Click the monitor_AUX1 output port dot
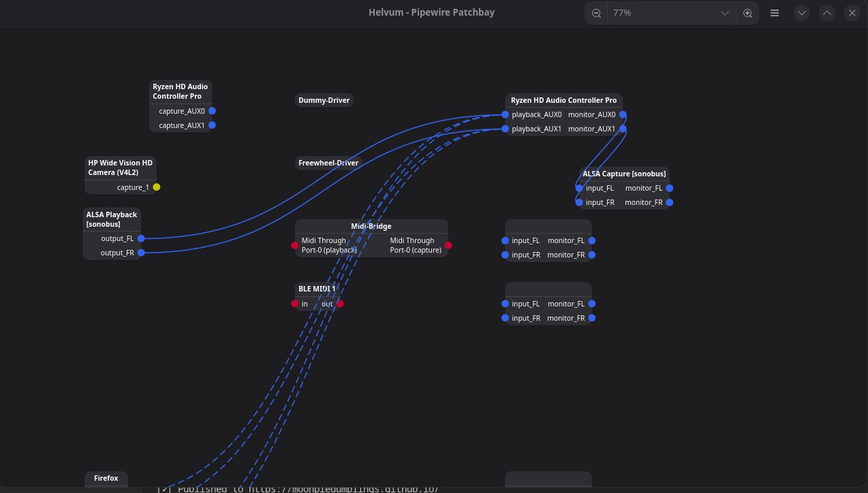The height and width of the screenshot is (493, 868). 623,129
